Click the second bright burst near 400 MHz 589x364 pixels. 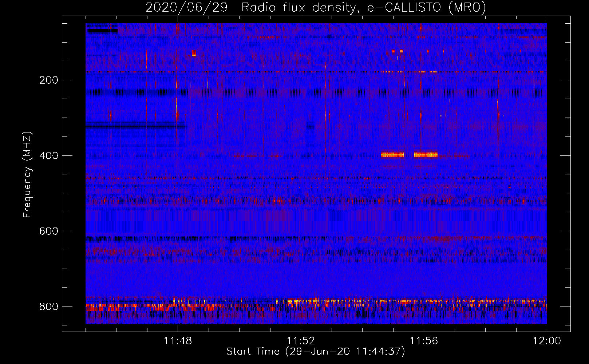[426, 155]
